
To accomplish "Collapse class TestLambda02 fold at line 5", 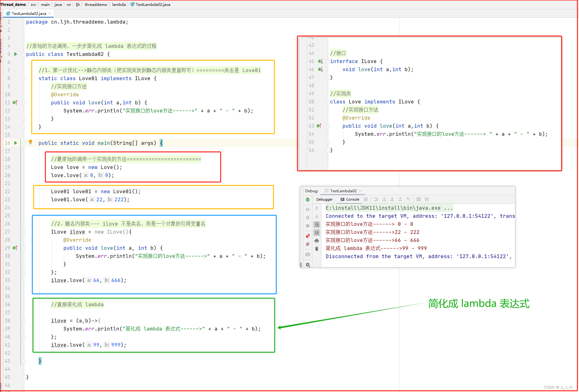I will [24, 54].
